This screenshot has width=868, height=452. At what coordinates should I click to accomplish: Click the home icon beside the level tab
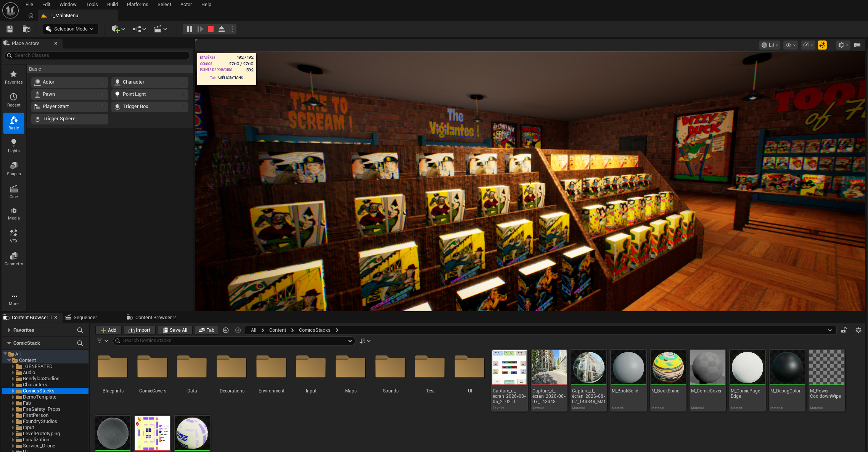[31, 15]
